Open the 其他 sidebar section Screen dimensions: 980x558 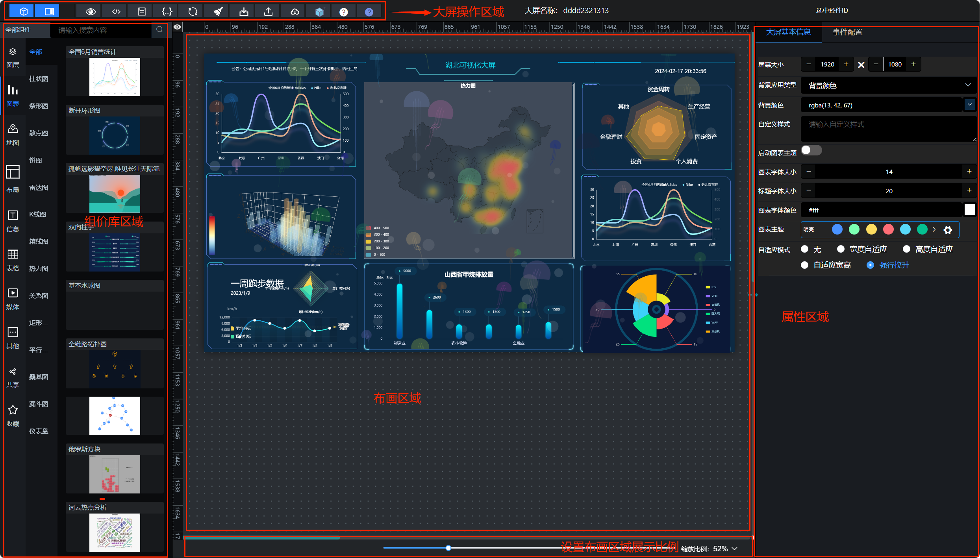coord(13,338)
